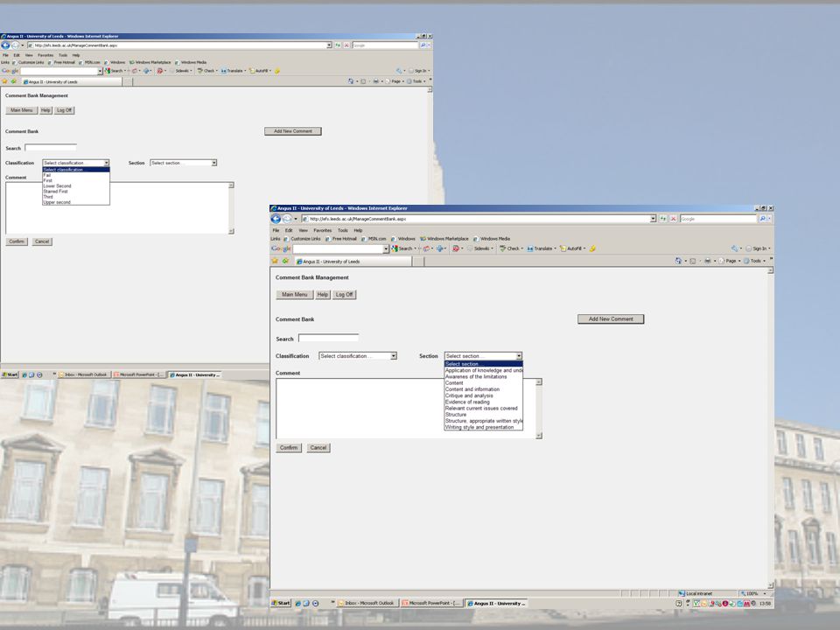Click Translate in the front window Google toolbar
This screenshot has width=840, height=630.
click(x=540, y=248)
